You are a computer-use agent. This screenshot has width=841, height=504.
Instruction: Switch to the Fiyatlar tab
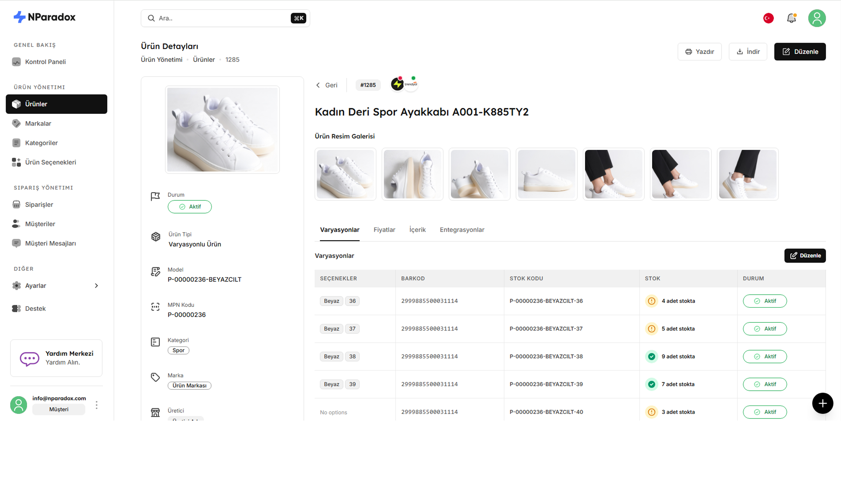[x=384, y=230]
